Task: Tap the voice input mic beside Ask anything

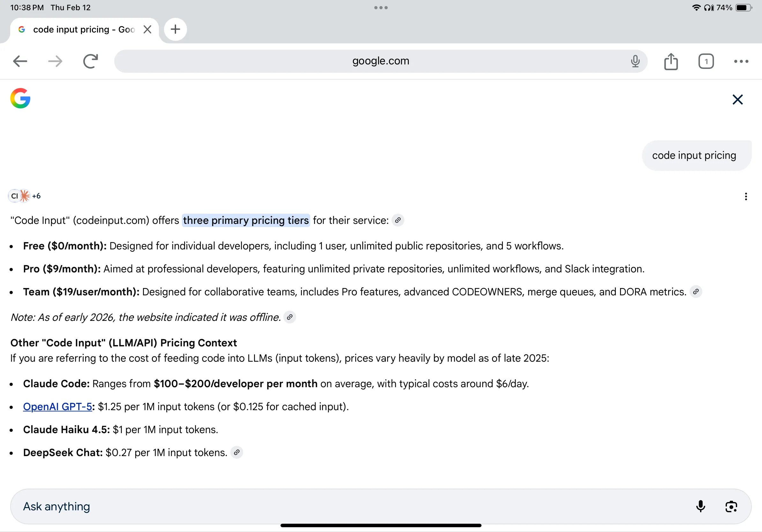Action: pos(701,506)
